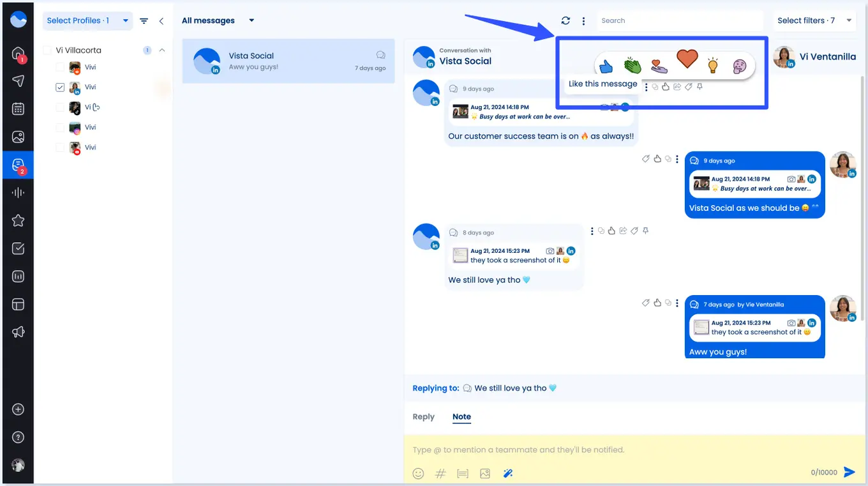Select the emoji picker in the reply box

[x=418, y=473]
